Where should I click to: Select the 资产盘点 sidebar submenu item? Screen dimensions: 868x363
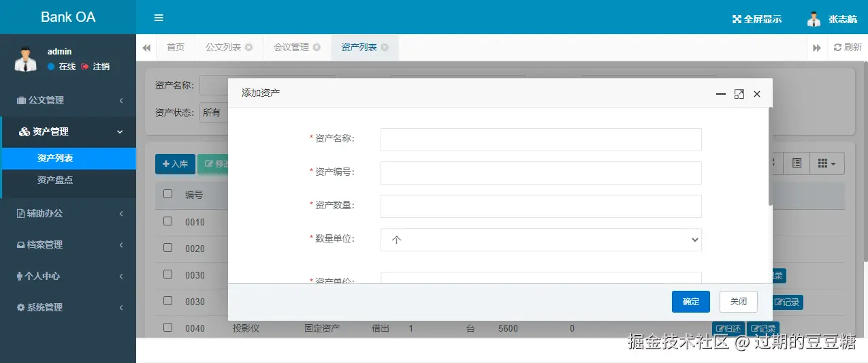point(68,180)
